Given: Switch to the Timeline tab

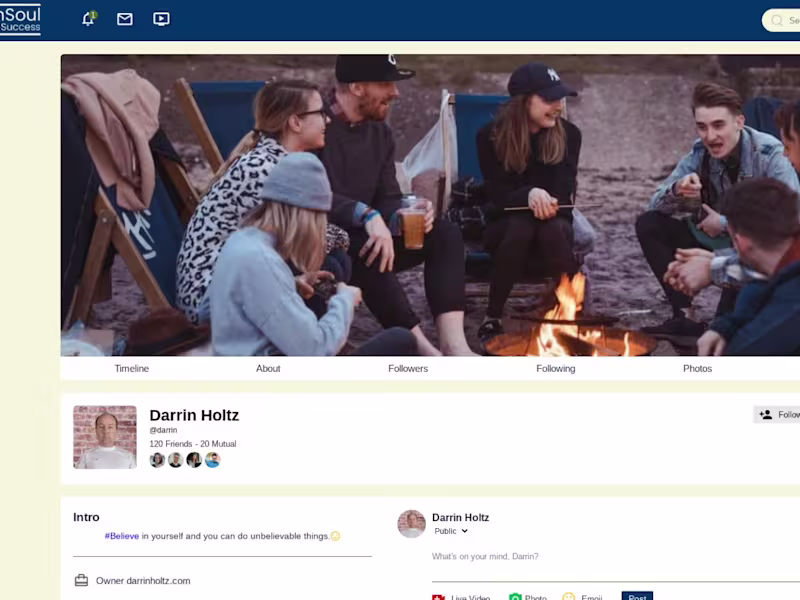Looking at the screenshot, I should 132,368.
